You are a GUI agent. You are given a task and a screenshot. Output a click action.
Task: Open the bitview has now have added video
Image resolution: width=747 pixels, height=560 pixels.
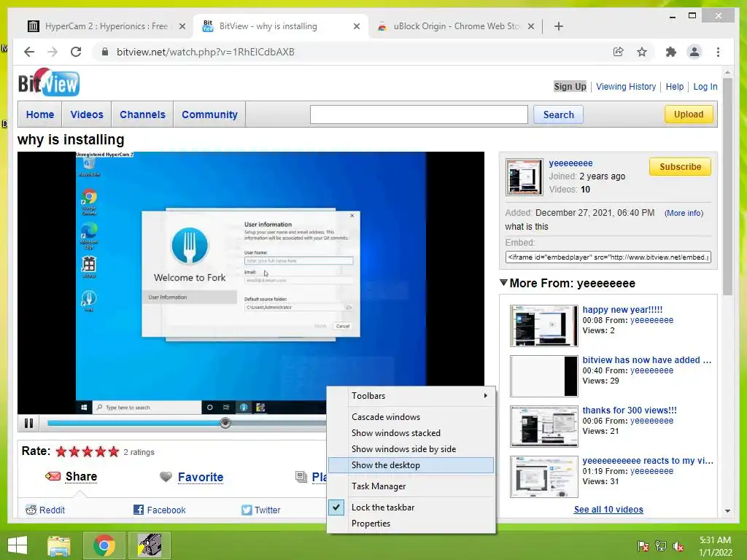[x=646, y=360]
